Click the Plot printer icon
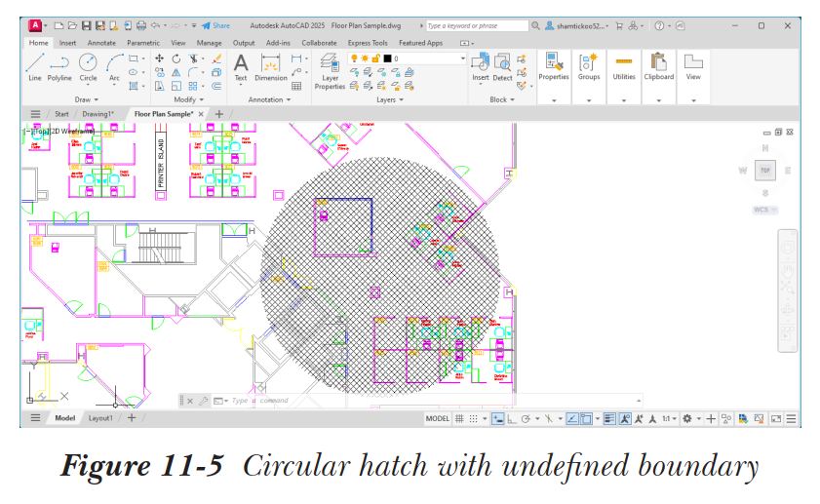 (x=141, y=25)
